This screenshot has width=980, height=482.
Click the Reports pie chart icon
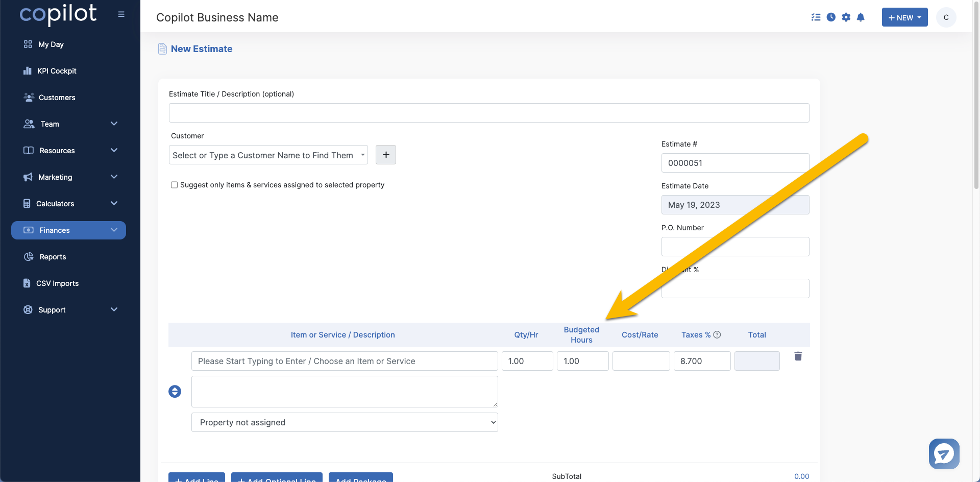coord(29,257)
